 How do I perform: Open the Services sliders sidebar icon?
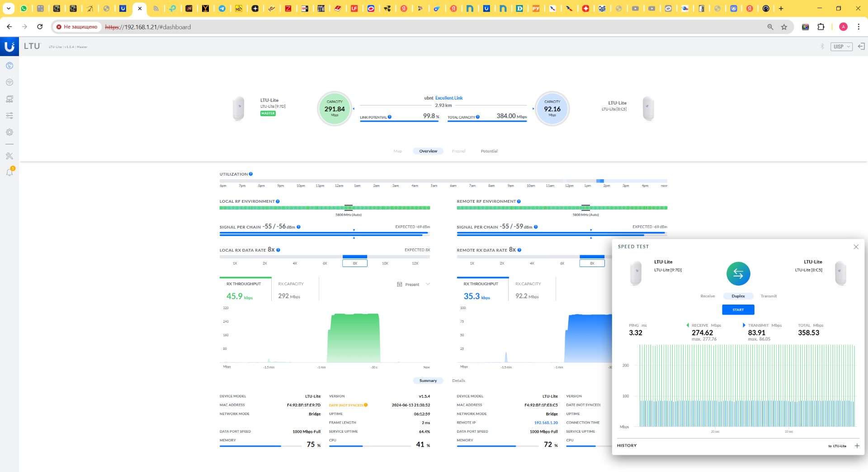(9, 116)
